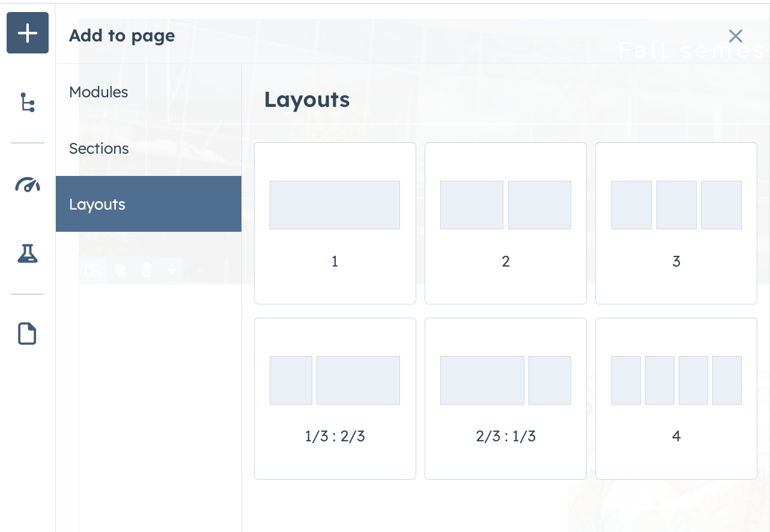Click the page document icon in sidebar

27,333
